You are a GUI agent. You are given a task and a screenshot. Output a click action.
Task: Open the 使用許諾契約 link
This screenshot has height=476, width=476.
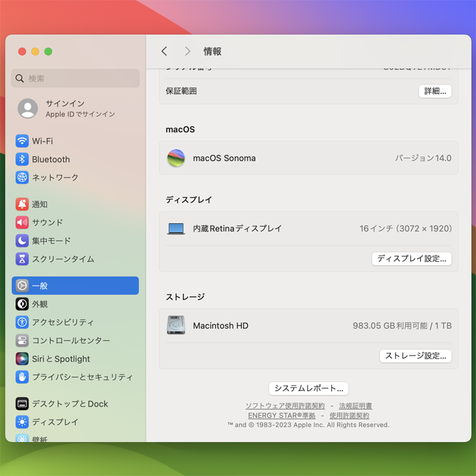click(x=350, y=415)
